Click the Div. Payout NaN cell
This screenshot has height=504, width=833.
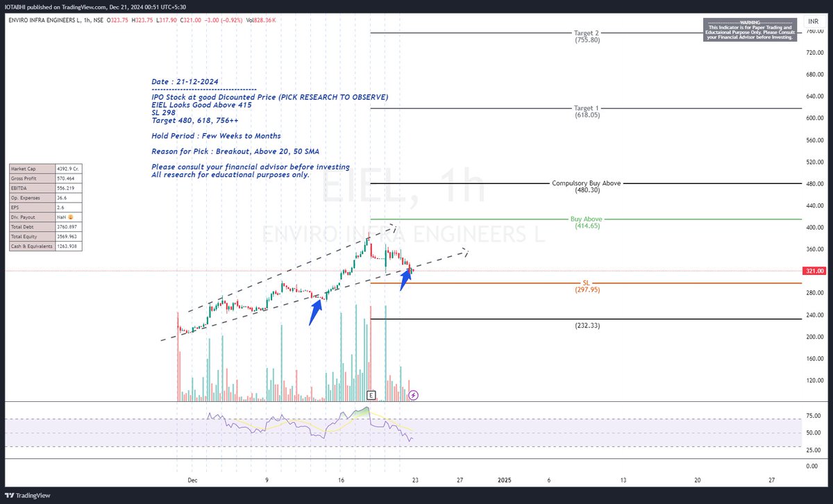[x=68, y=217]
